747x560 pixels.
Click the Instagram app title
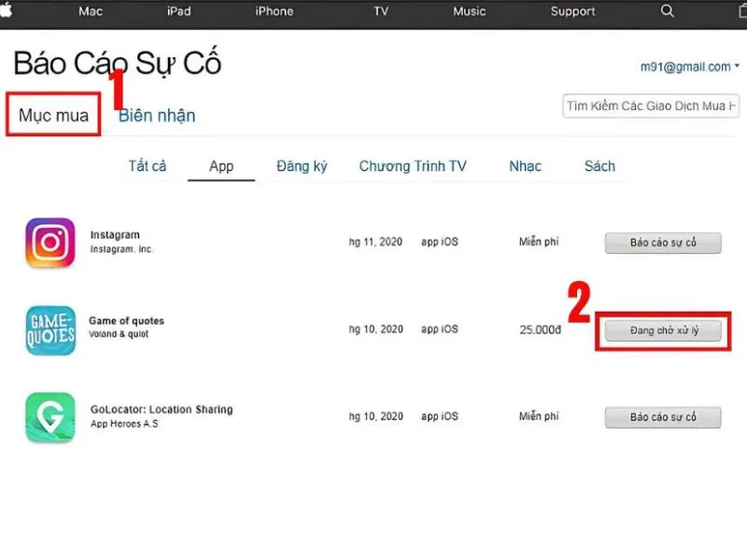[x=115, y=235]
